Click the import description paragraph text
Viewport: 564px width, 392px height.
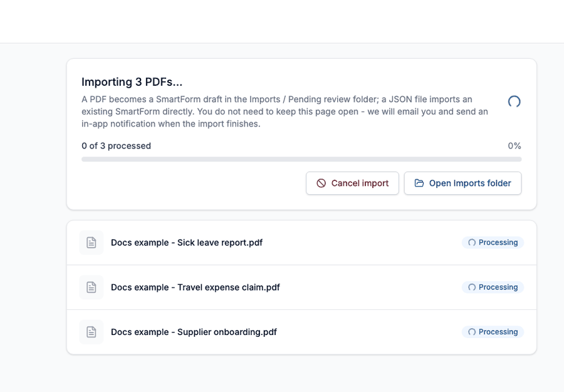(285, 111)
